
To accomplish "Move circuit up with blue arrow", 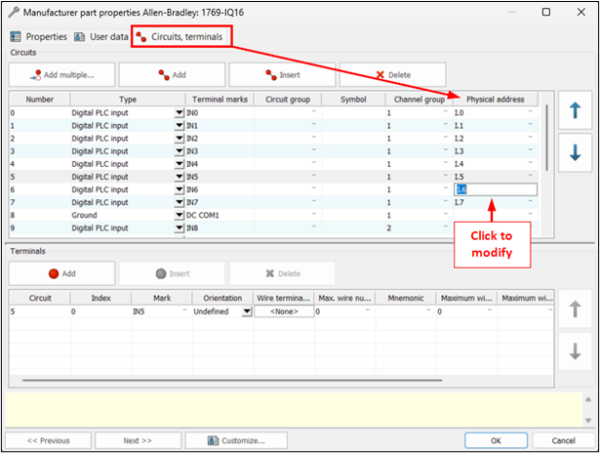I will pyautogui.click(x=575, y=110).
